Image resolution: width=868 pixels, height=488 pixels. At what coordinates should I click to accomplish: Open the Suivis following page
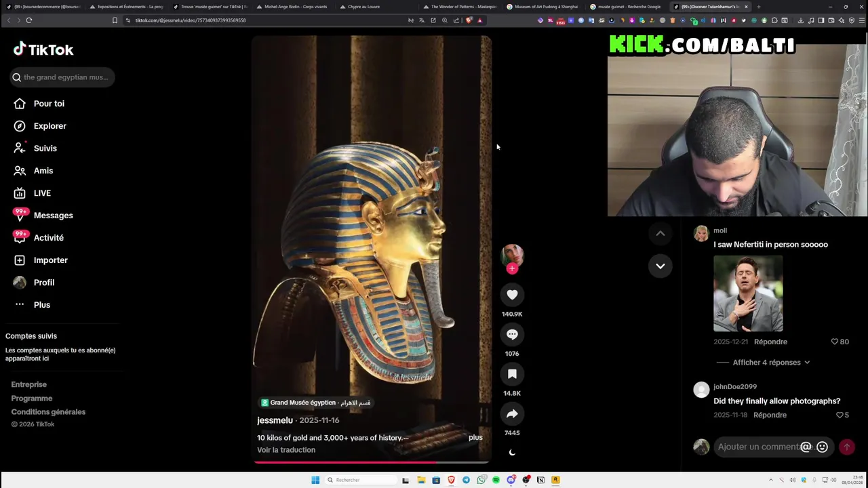tap(35, 148)
